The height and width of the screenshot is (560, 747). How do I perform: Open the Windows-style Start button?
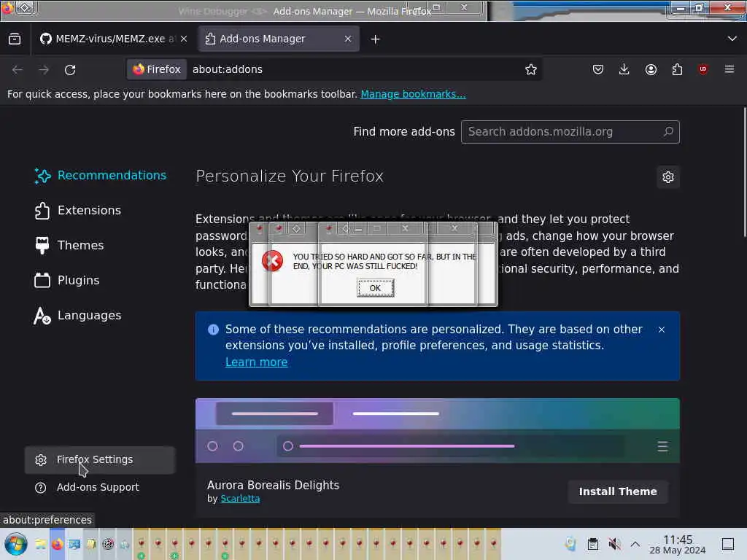16,544
